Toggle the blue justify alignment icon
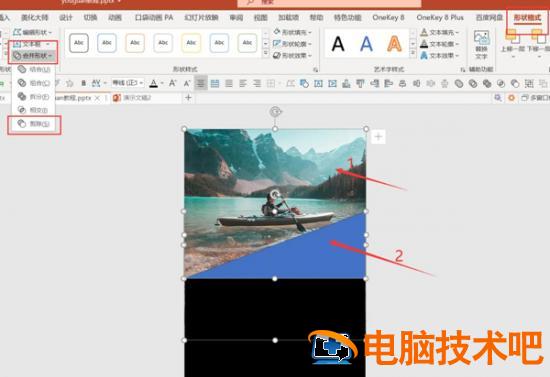The height and width of the screenshot is (377, 550). pos(215,83)
